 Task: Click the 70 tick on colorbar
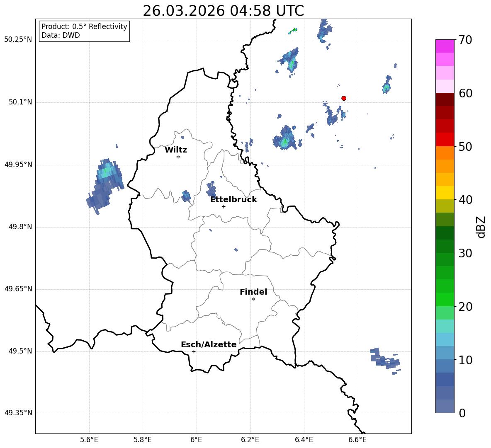(465, 40)
